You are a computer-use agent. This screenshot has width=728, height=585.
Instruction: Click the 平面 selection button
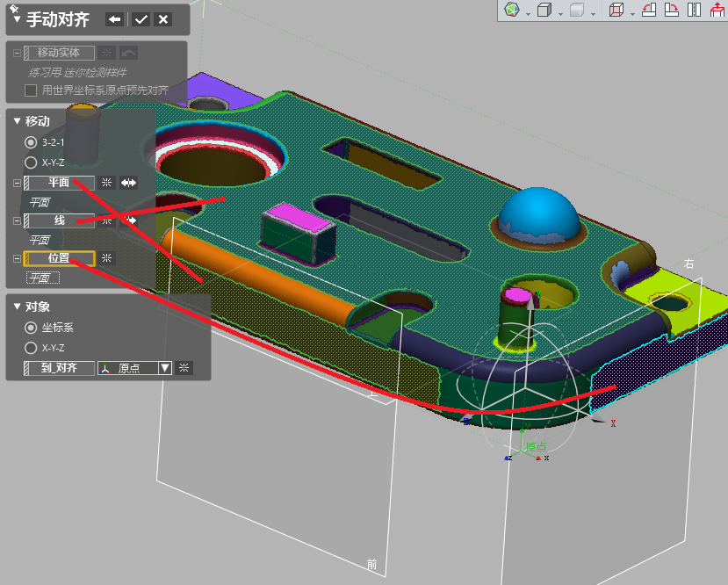[x=59, y=183]
